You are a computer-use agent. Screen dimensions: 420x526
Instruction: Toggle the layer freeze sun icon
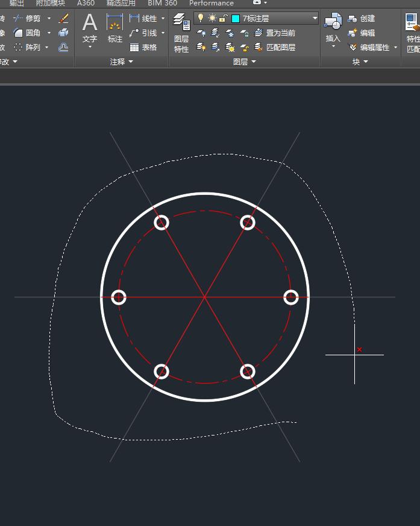tap(212, 19)
